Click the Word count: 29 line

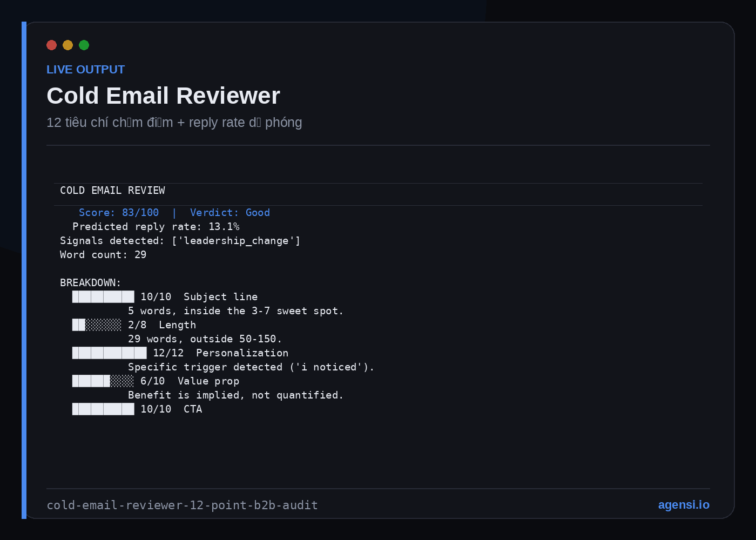click(x=103, y=255)
